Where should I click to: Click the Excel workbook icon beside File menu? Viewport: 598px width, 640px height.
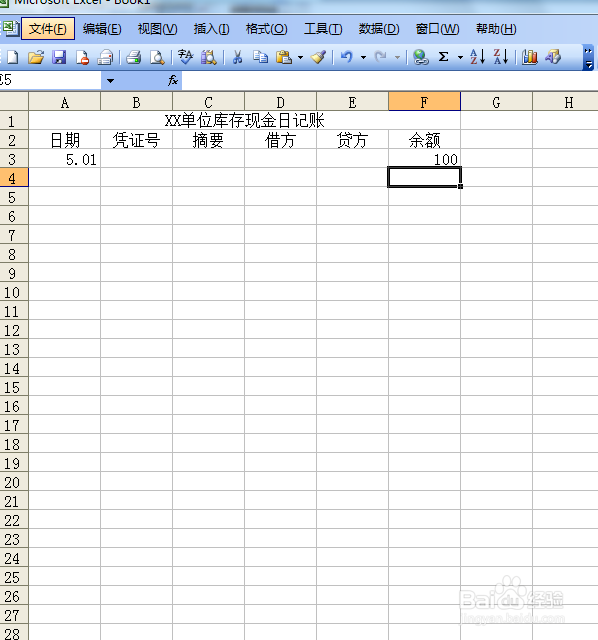click(11, 29)
